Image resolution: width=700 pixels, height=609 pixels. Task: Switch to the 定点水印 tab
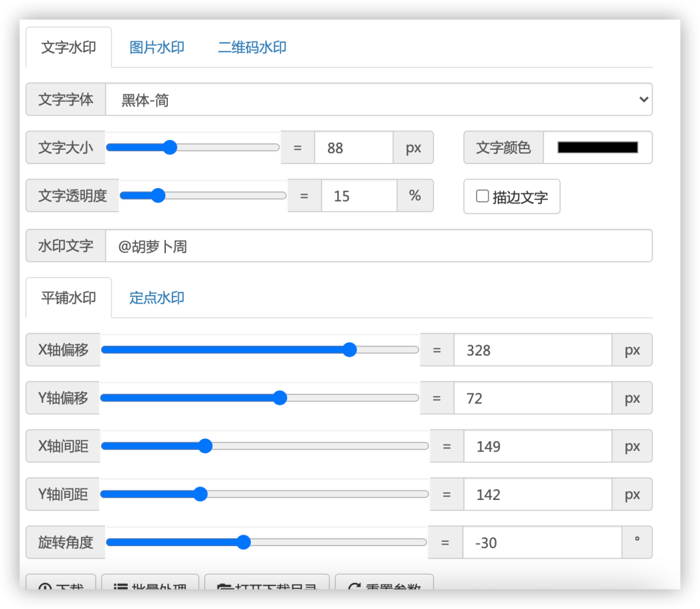coord(157,298)
